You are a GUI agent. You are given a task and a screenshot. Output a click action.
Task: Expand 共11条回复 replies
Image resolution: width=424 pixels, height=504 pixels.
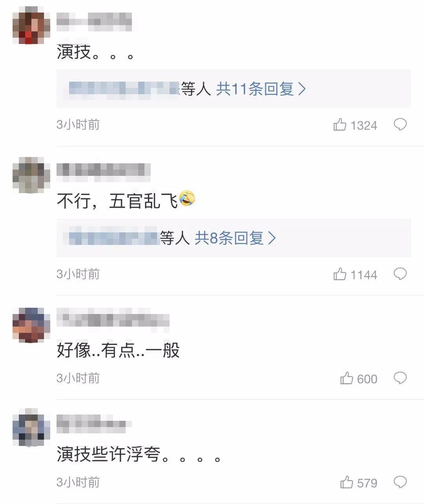[261, 89]
